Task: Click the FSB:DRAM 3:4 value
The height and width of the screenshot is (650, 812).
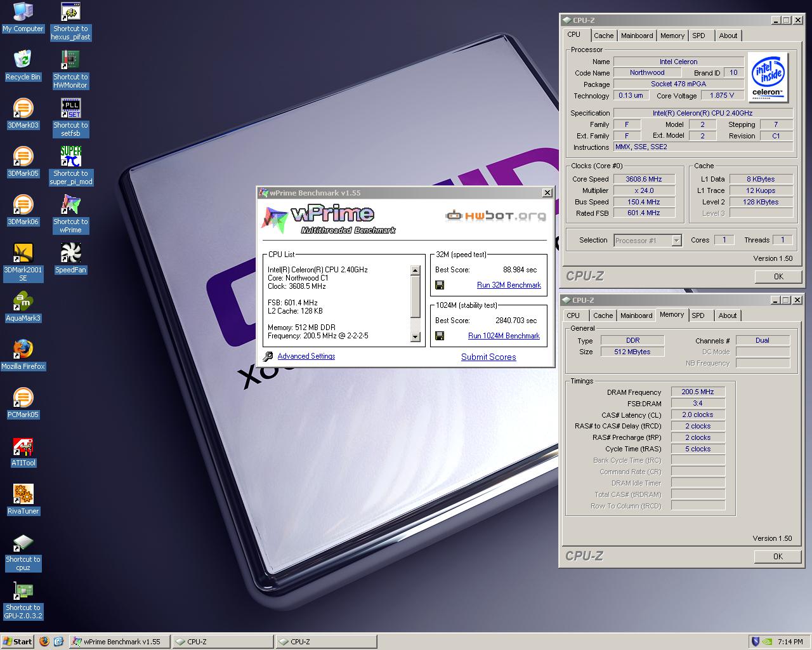Action: pos(698,403)
